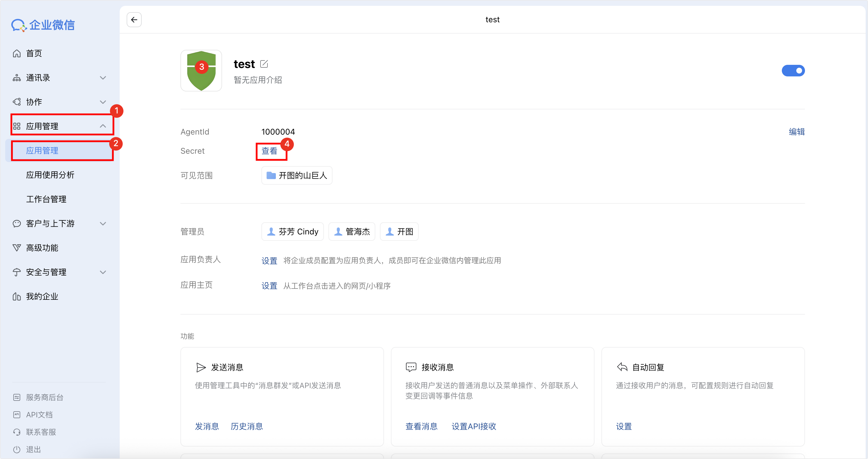Click 查看 to view the Secret

269,151
